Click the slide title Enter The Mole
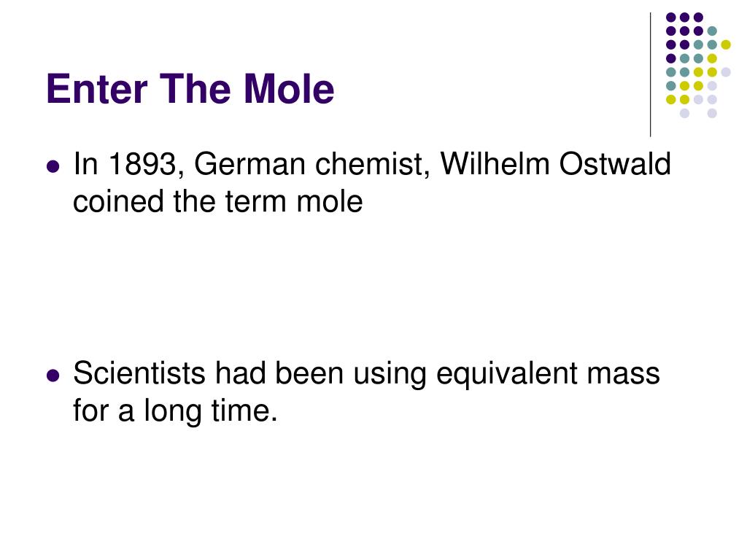Image resolution: width=747 pixels, height=560 pixels. tap(190, 89)
